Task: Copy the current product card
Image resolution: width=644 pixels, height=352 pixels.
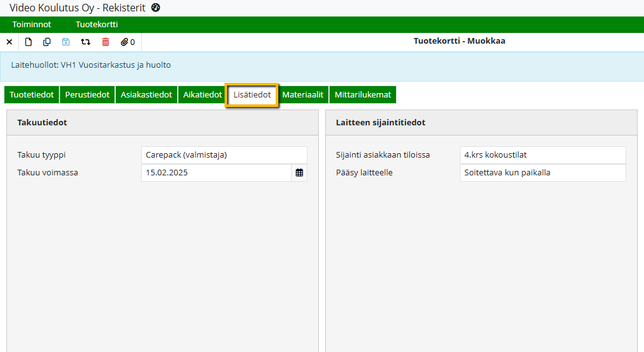Action: point(47,42)
